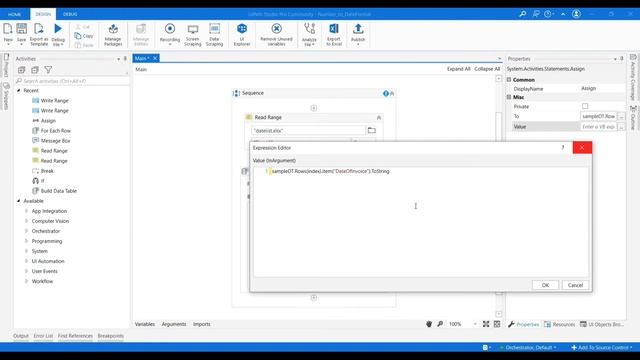Viewport: 640px width, 360px height.
Task: Expand Computer Vision category
Action: coord(27,221)
